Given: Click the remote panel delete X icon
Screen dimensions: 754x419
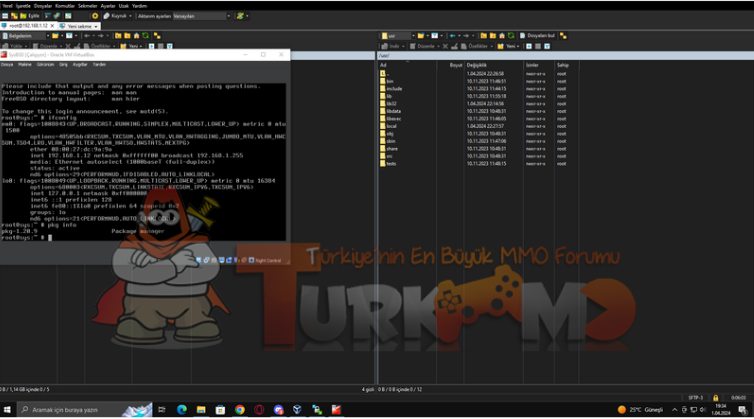Looking at the screenshot, I should (445, 46).
